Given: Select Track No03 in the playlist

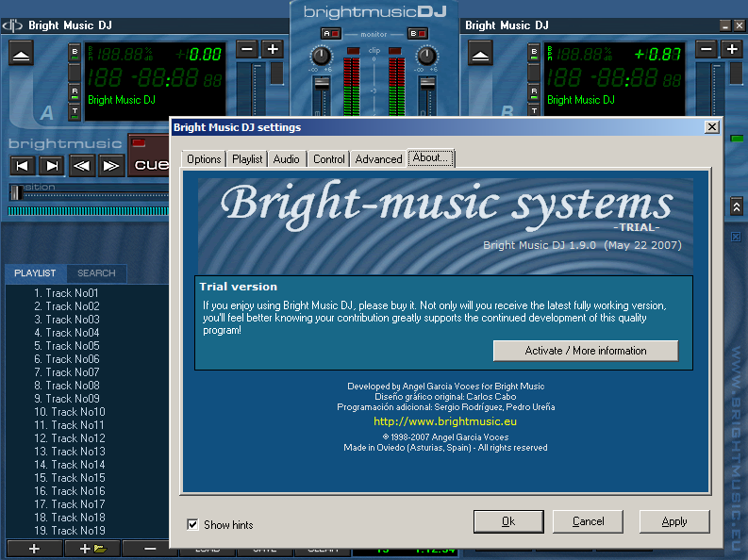Looking at the screenshot, I should tap(67, 320).
